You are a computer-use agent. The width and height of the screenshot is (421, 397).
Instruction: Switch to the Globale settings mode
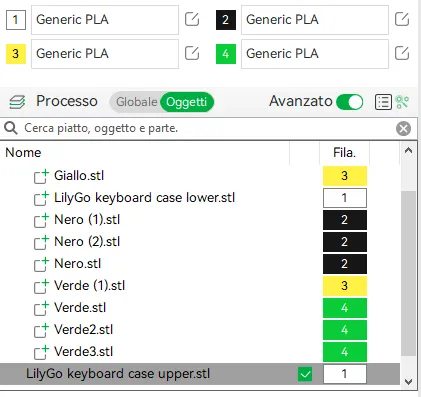click(136, 102)
